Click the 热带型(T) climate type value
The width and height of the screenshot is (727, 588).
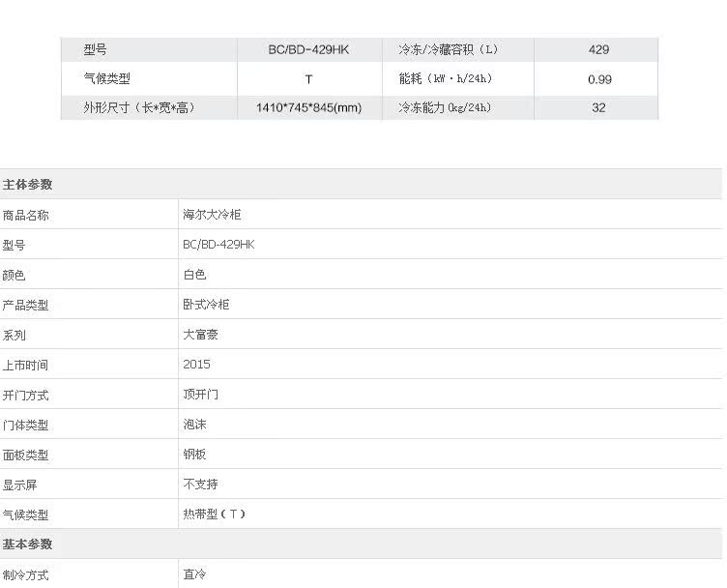point(214,514)
